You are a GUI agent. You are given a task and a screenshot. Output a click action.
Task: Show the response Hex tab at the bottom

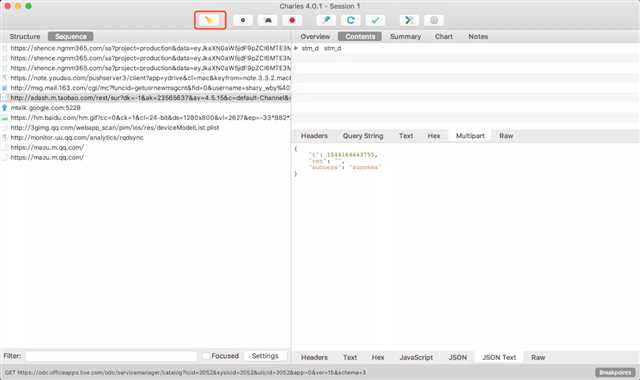point(378,357)
